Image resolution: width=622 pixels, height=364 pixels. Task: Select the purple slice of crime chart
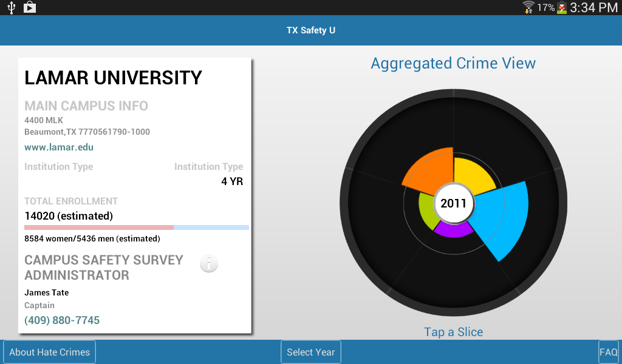pos(453,230)
